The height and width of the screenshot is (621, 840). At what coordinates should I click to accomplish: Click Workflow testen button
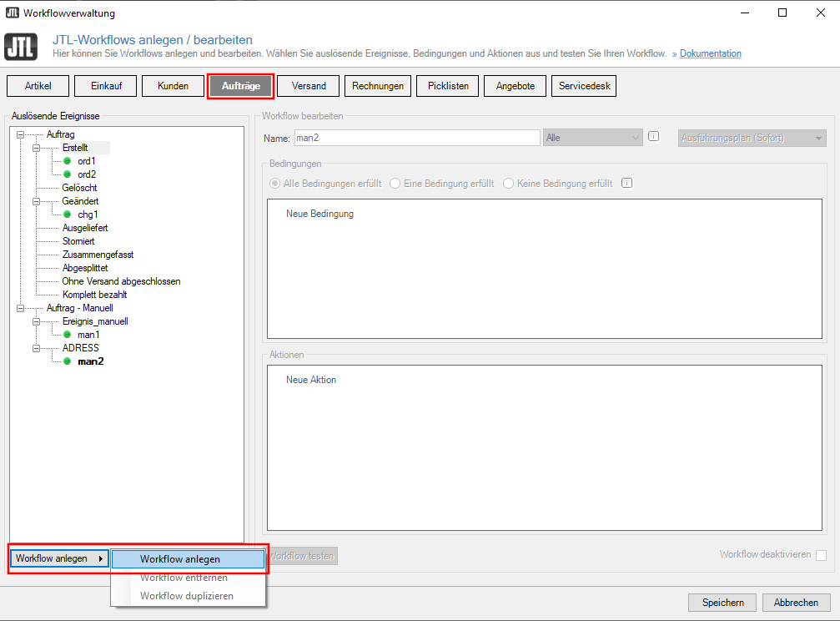303,556
